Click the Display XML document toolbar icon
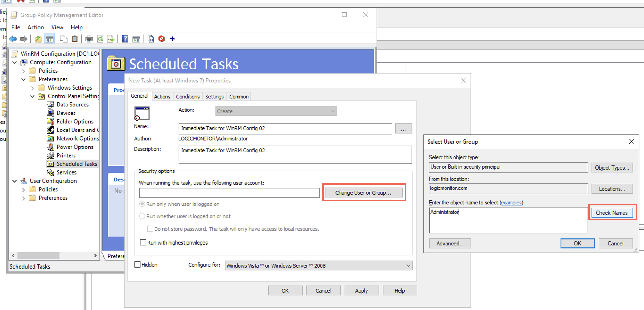The height and width of the screenshot is (310, 644). (x=151, y=39)
